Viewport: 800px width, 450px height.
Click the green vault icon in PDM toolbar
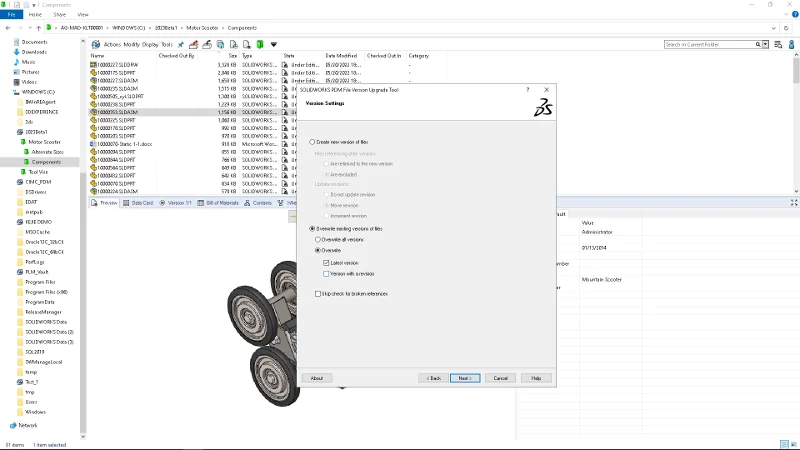coord(259,44)
